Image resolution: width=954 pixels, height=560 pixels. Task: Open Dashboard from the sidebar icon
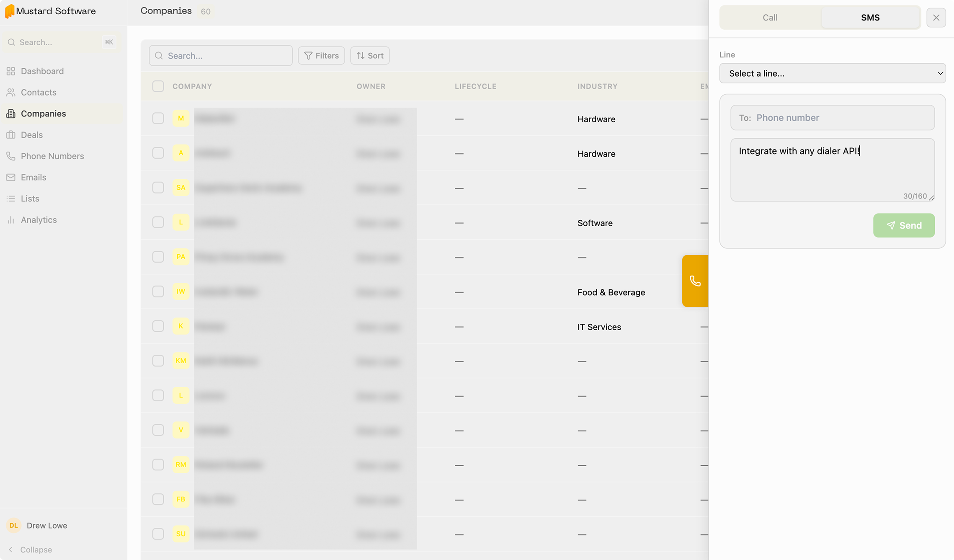[11, 71]
